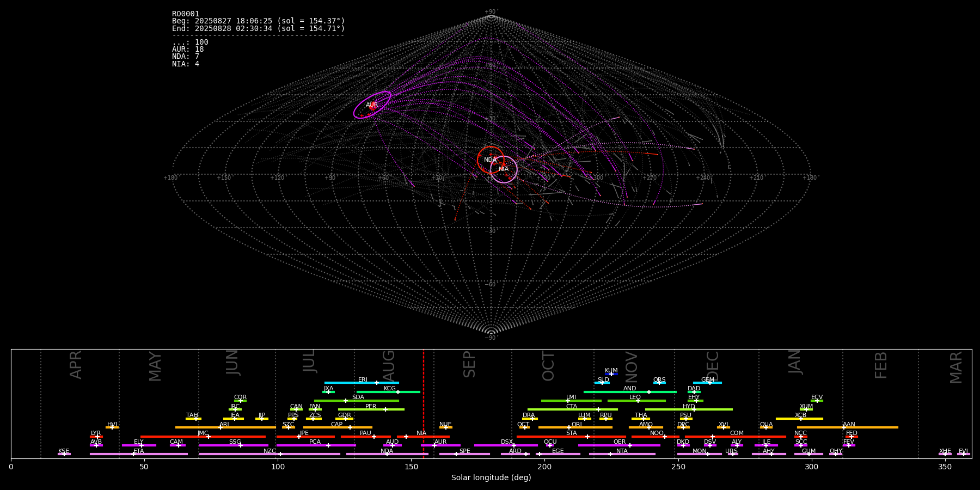Click the APR month label on timeline
The image size is (980, 490).
(76, 365)
